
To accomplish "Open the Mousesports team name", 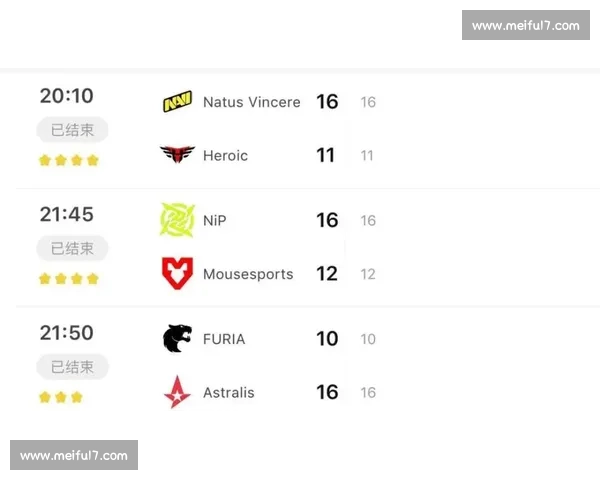I will click(248, 274).
